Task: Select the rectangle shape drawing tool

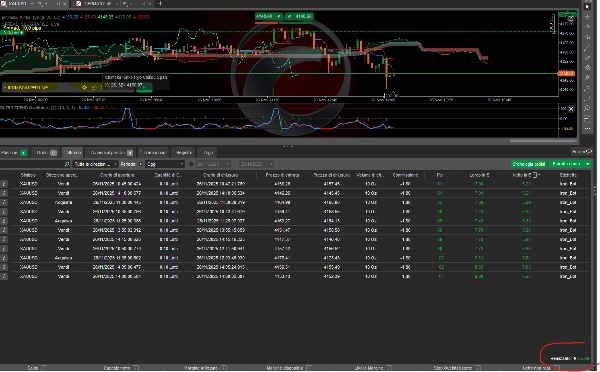Action: [587, 99]
